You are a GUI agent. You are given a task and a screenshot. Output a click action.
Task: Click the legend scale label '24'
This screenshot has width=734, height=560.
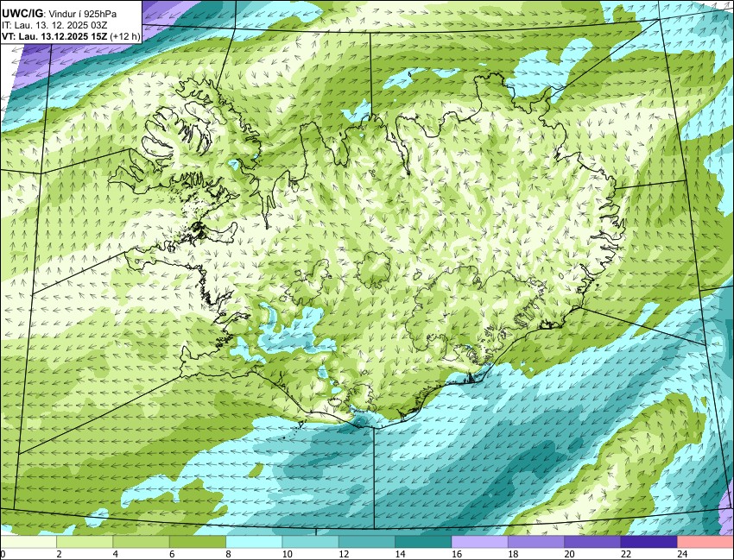point(682,554)
